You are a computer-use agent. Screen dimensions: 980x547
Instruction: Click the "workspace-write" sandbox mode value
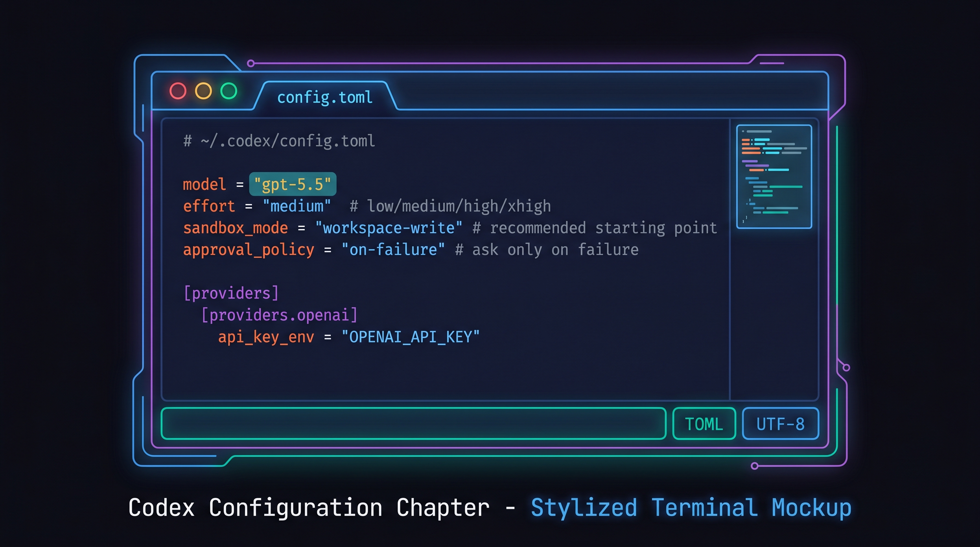coord(389,228)
